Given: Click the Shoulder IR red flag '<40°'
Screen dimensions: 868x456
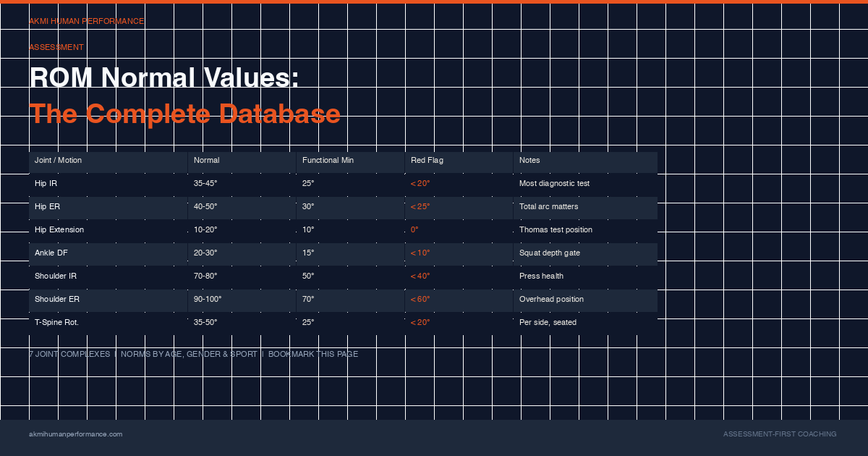Looking at the screenshot, I should (x=420, y=276).
